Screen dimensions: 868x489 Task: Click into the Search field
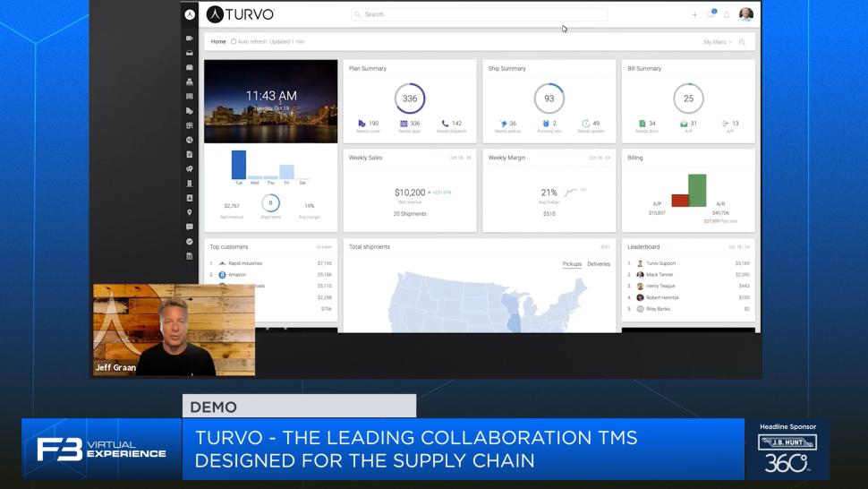pos(480,14)
